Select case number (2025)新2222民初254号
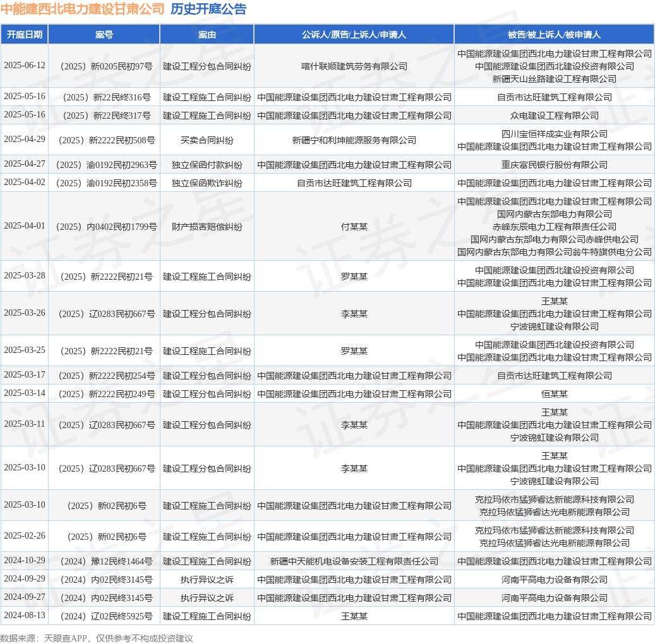This screenshot has width=655, height=644. [104, 376]
